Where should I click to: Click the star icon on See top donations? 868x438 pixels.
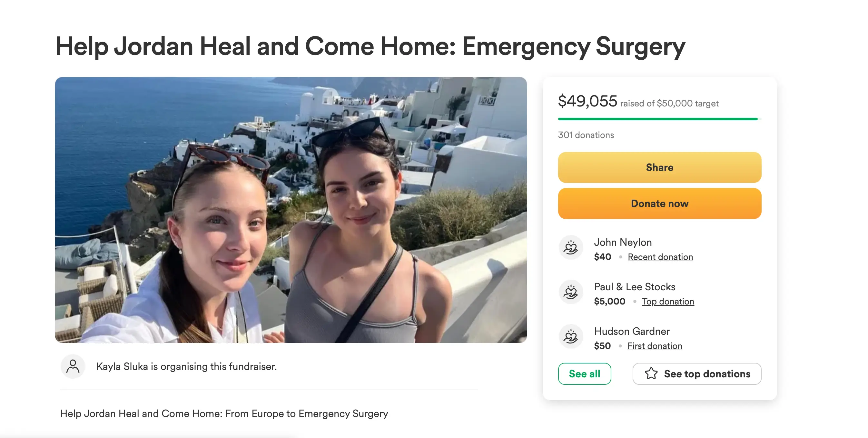[651, 373]
